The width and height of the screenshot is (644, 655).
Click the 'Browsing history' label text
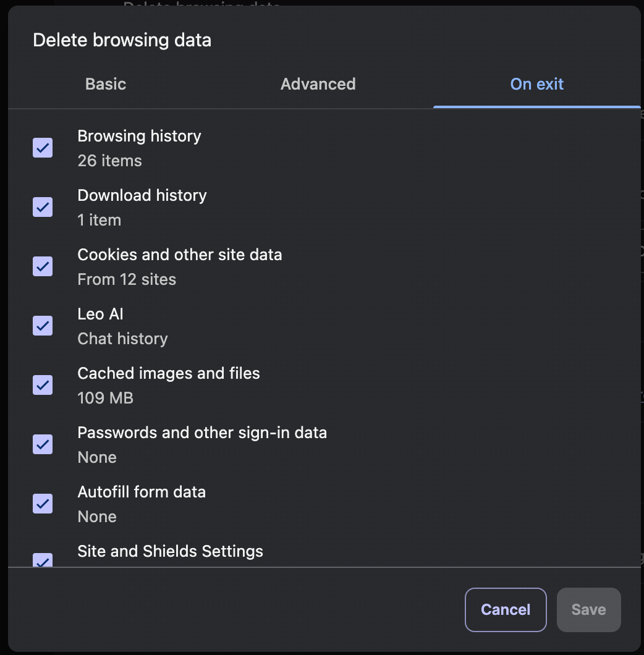[139, 136]
